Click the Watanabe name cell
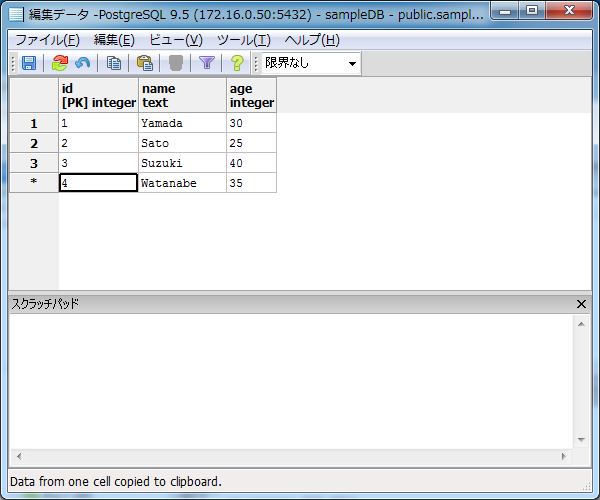 pos(183,183)
